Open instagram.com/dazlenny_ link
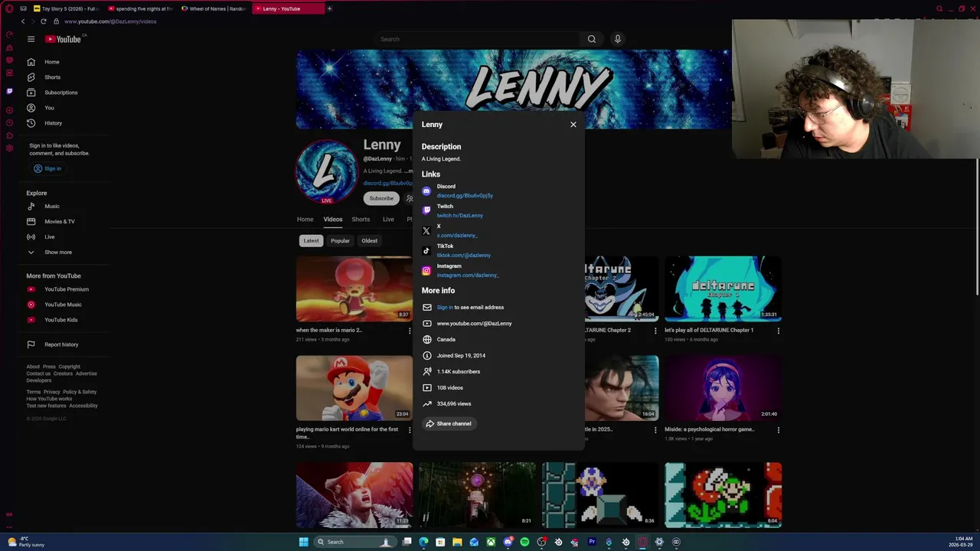The width and height of the screenshot is (980, 551). point(468,275)
